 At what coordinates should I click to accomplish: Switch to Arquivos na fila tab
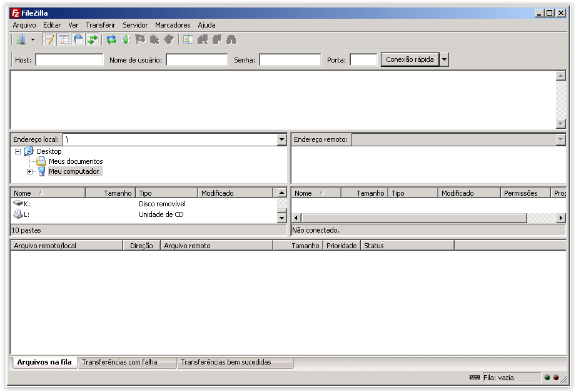point(44,362)
